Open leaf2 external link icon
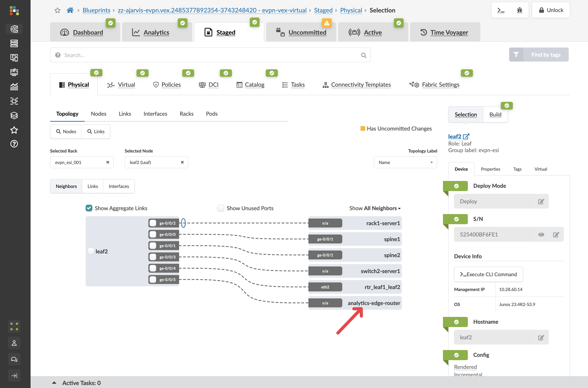The image size is (588, 388). (x=466, y=137)
